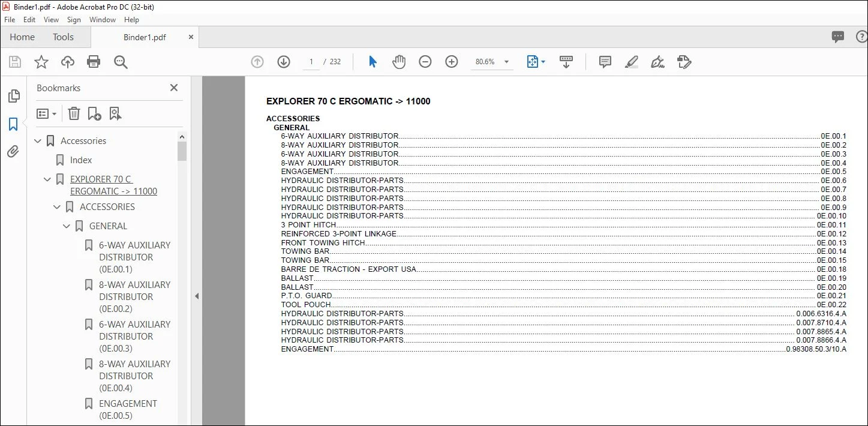Add a sticky note comment

[x=605, y=62]
